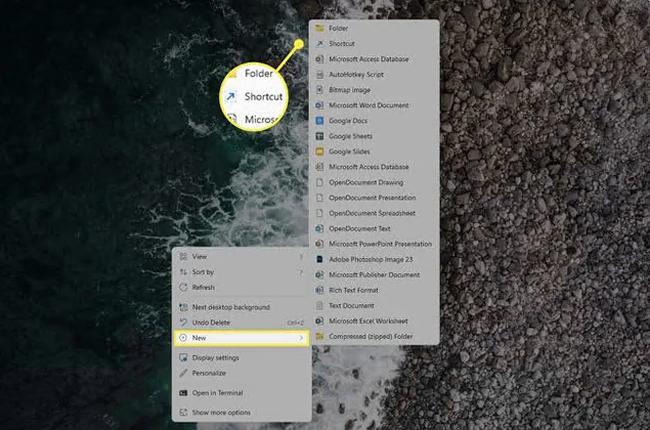This screenshot has height=430, width=650.
Task: Click the Google Slides icon
Action: pyautogui.click(x=319, y=151)
